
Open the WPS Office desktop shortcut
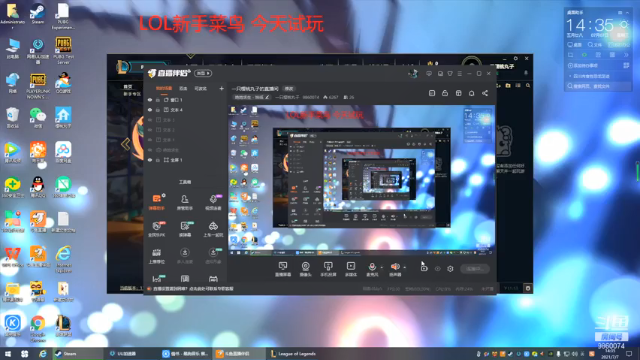(12, 257)
